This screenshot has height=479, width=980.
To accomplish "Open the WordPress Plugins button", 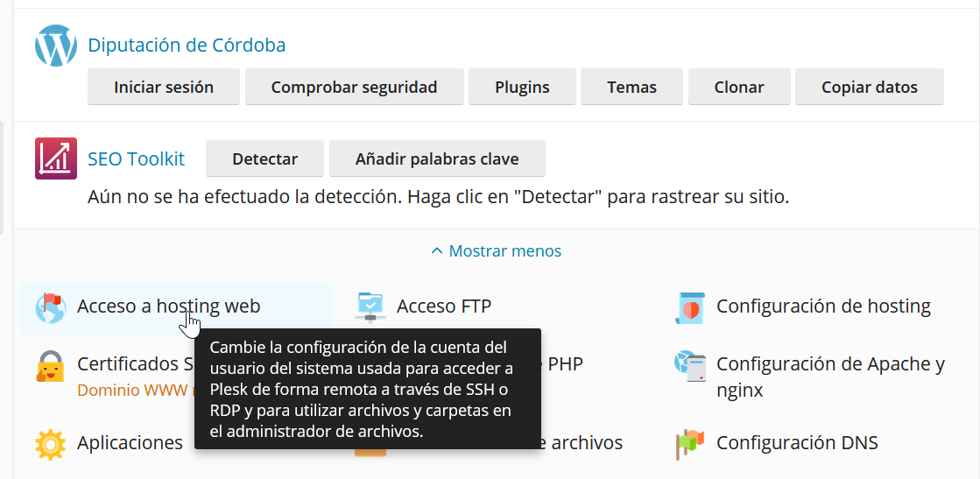I will [x=522, y=88].
